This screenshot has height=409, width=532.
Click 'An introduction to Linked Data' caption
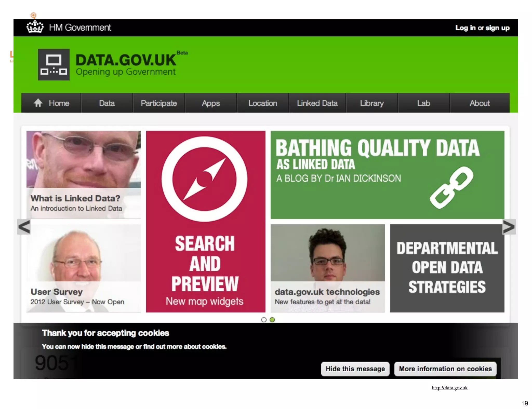pyautogui.click(x=76, y=208)
